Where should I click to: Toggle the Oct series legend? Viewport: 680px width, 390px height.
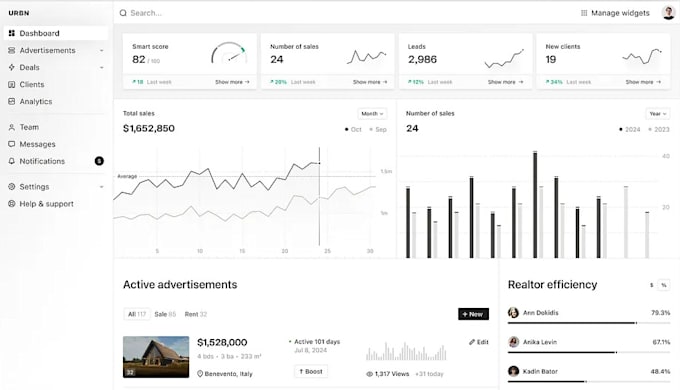pyautogui.click(x=353, y=129)
